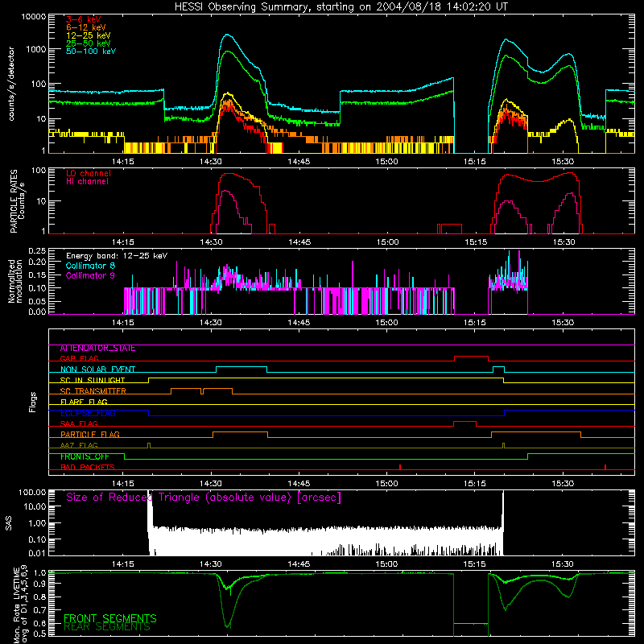Screen dimensions: 644x644
Task: Click the 14:15 tick under the counts plot
Action: (x=123, y=162)
